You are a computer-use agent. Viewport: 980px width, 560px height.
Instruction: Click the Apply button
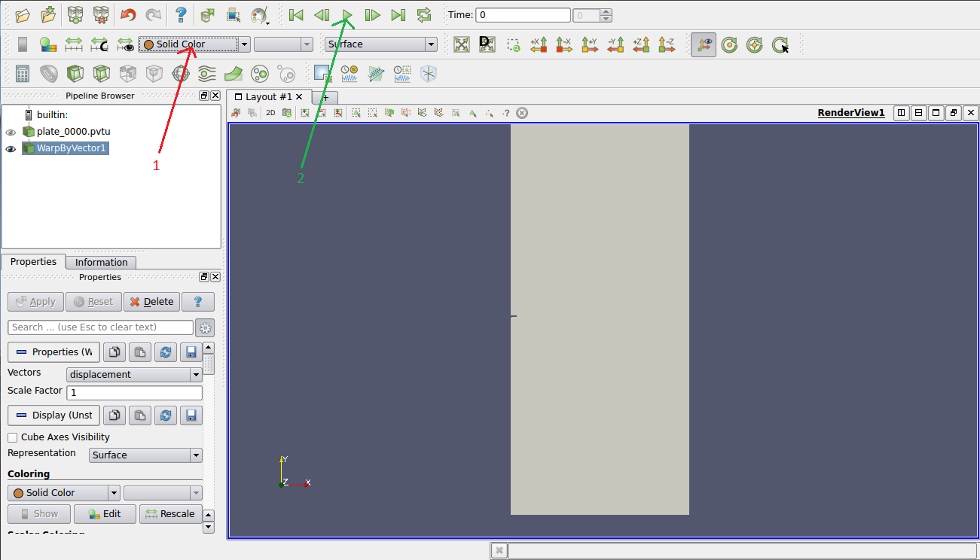tap(35, 302)
